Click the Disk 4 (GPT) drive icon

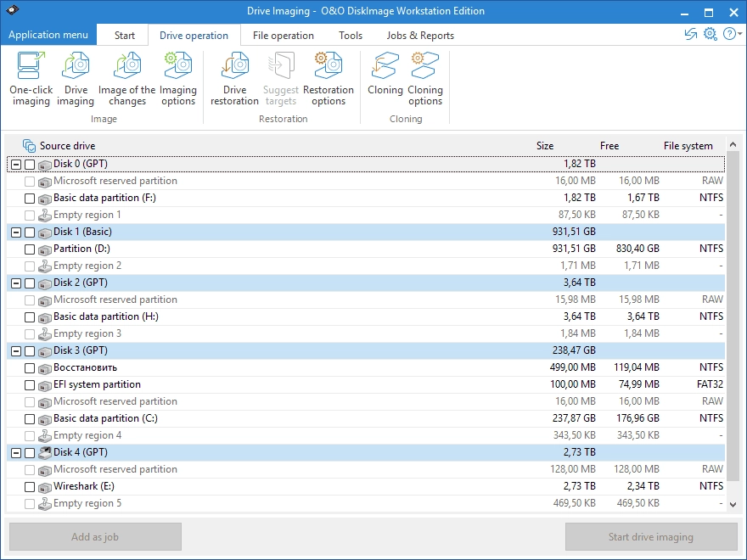pos(45,453)
